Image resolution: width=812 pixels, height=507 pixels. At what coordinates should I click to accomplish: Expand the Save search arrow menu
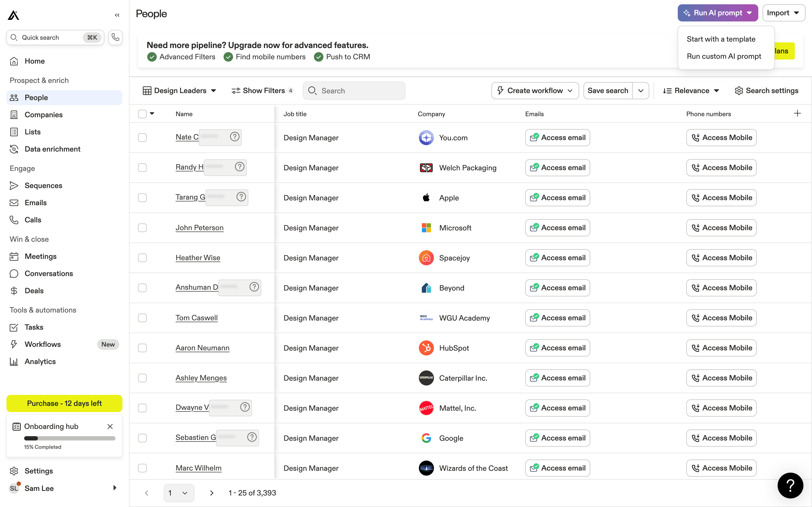point(640,91)
